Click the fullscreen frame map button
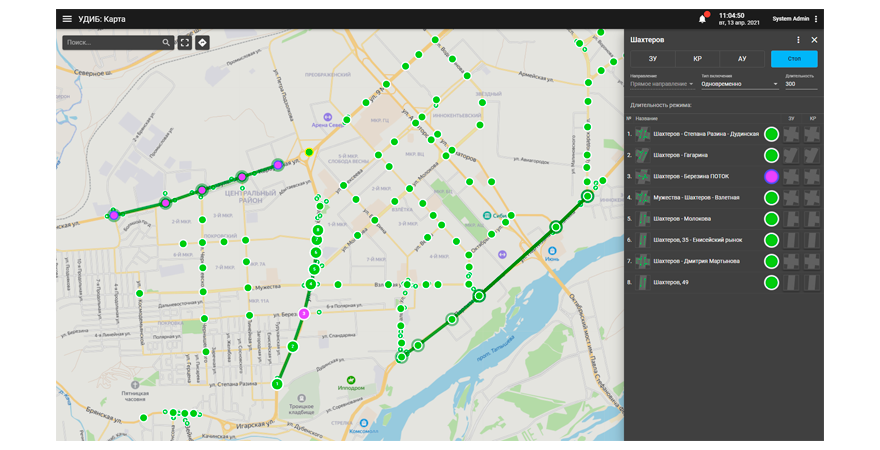 pyautogui.click(x=184, y=43)
